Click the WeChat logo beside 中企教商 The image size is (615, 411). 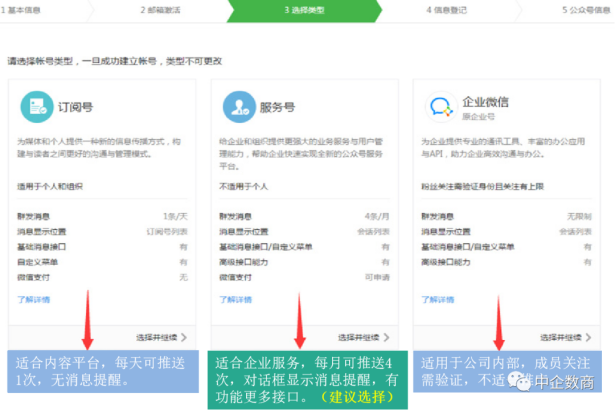coord(522,380)
